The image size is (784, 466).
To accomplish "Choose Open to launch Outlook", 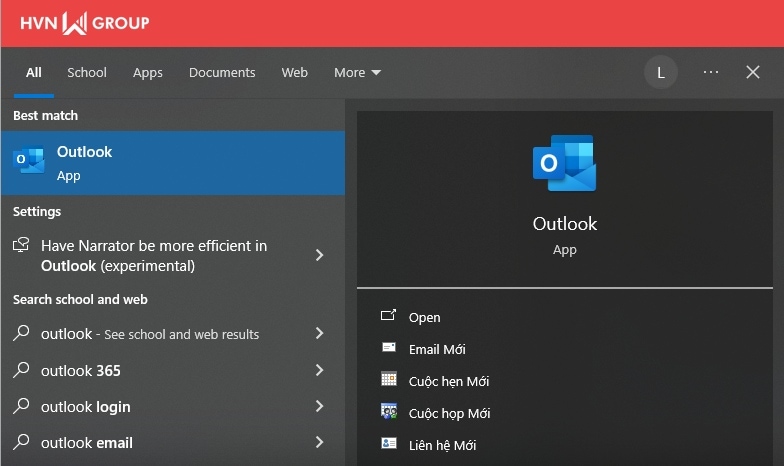I will (x=424, y=317).
